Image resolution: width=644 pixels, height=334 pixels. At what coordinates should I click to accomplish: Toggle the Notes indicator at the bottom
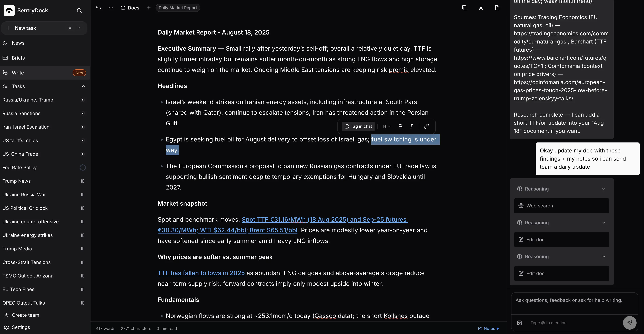pos(488,329)
